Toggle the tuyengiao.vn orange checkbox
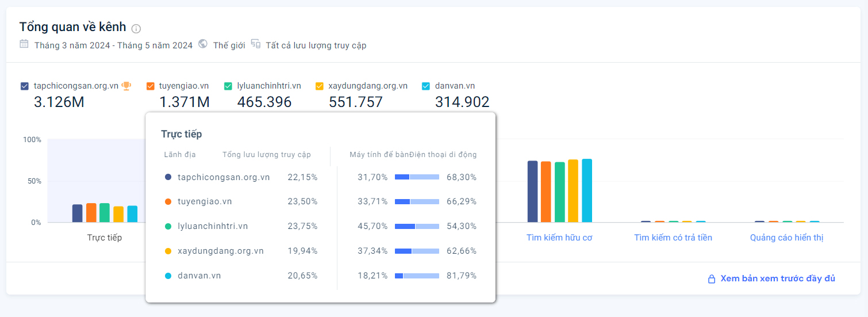The width and height of the screenshot is (868, 317). coord(151,86)
